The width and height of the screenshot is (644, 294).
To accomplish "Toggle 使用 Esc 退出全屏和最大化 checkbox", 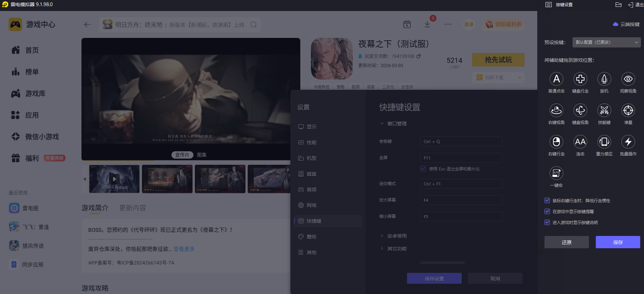I will tap(423, 169).
